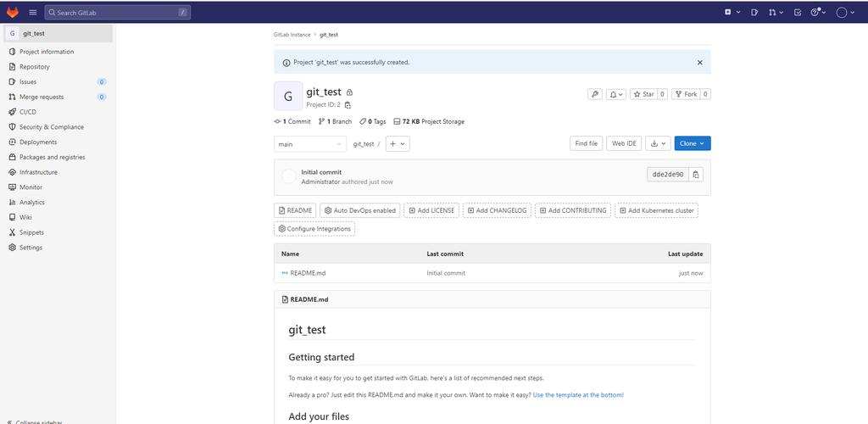The image size is (868, 424).
Task: Open the hamburger navigation menu
Action: (x=33, y=12)
